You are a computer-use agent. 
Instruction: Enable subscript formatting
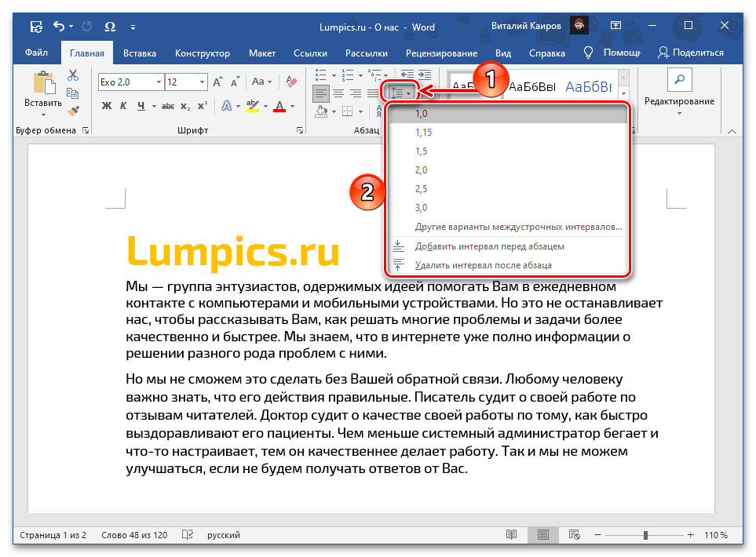pos(185,105)
